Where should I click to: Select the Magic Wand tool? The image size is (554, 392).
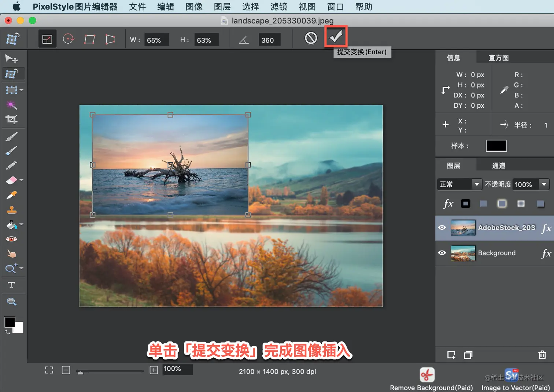(12, 105)
